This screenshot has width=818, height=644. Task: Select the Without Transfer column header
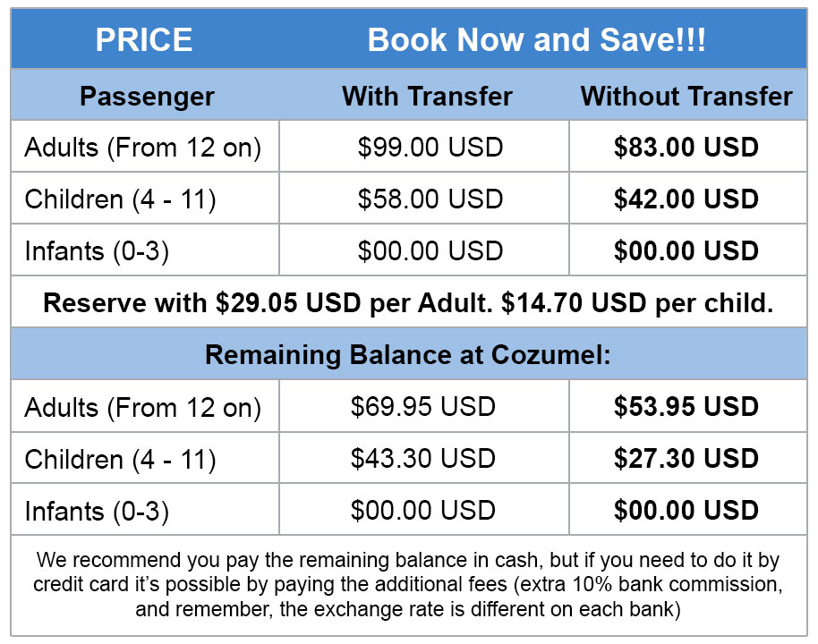pyautogui.click(x=686, y=97)
